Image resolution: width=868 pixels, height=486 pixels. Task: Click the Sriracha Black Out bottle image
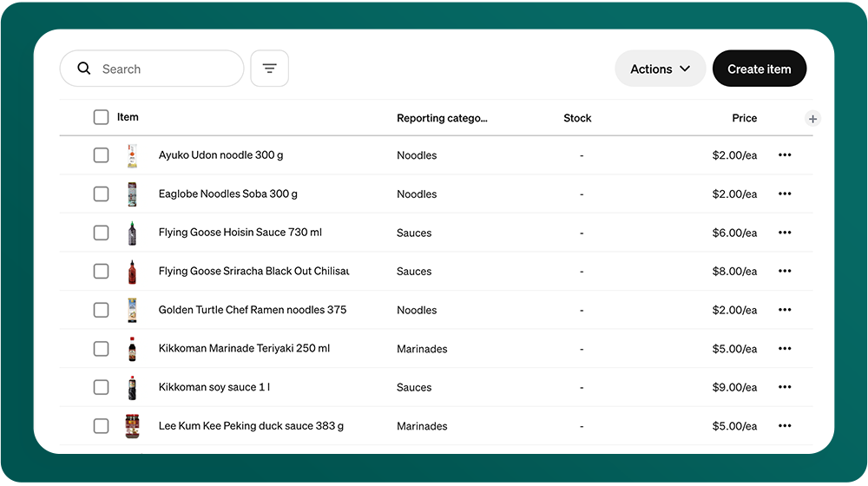tap(132, 272)
